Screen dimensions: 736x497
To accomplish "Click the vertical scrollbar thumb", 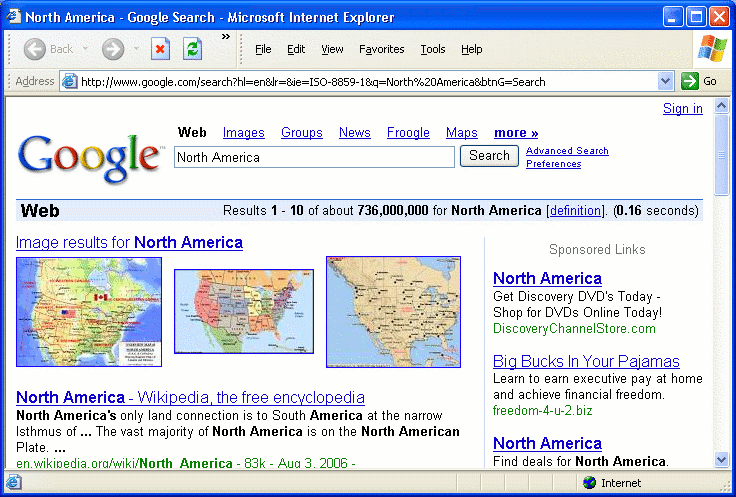I will click(x=721, y=155).
